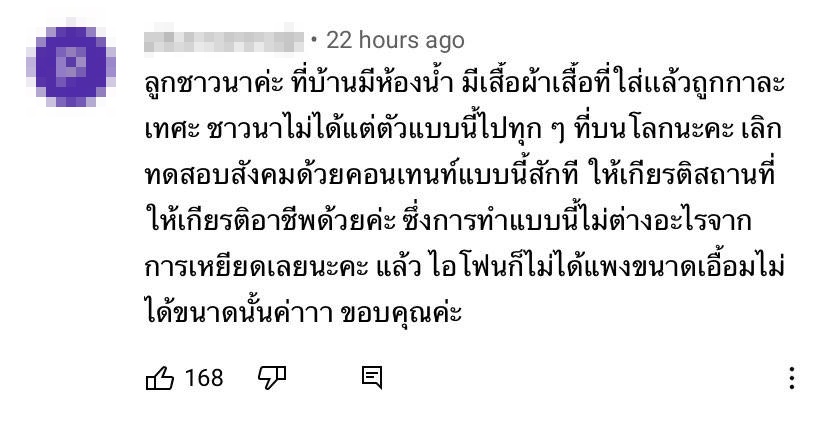The image size is (828, 423).
Task: Visit the blurred commenter username
Action: tap(223, 41)
